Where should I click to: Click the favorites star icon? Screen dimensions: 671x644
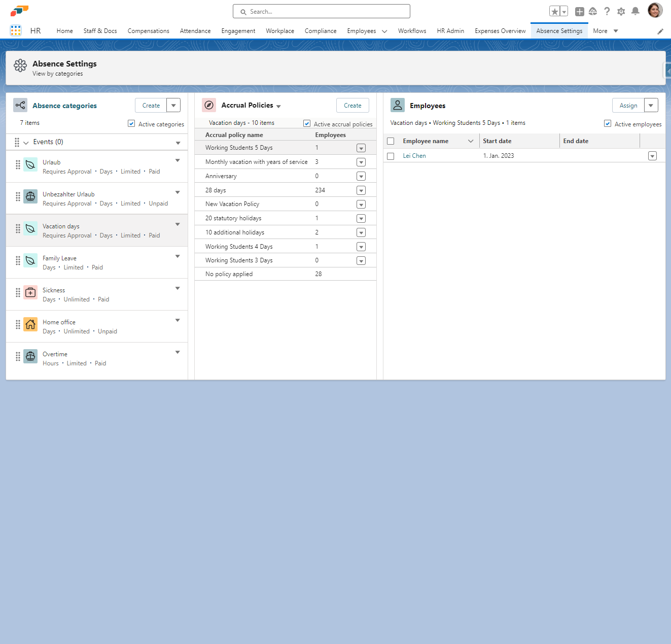pyautogui.click(x=554, y=11)
